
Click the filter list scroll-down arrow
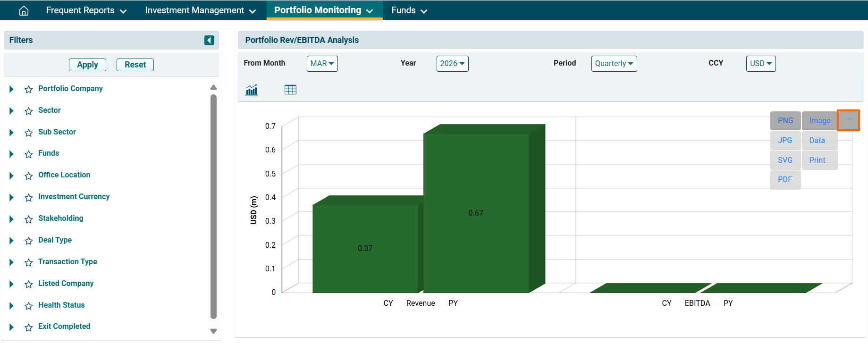(x=213, y=331)
